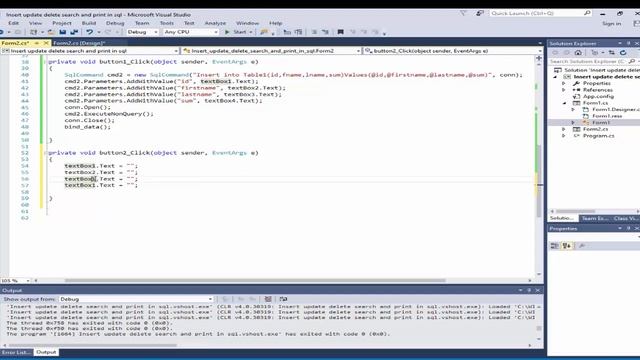Open the button2_Click member dropdown
This screenshot has height=360, width=640.
(453, 51)
